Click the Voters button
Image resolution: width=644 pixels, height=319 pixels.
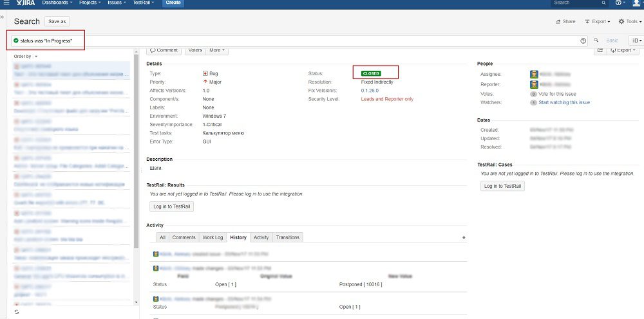[195, 50]
